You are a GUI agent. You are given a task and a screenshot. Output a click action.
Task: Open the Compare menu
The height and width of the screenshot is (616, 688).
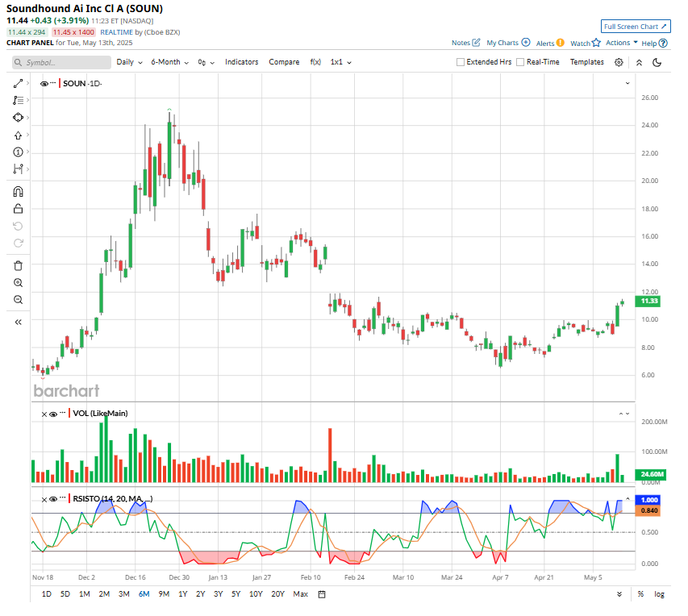pos(284,62)
